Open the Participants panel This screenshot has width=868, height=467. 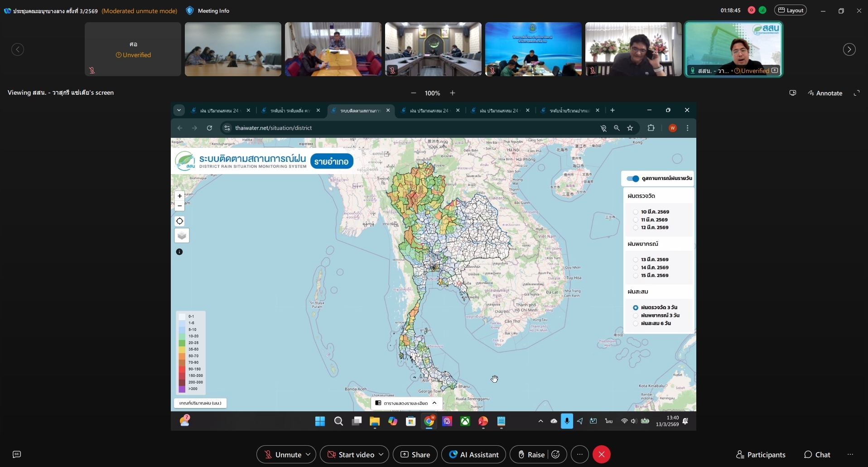761,454
